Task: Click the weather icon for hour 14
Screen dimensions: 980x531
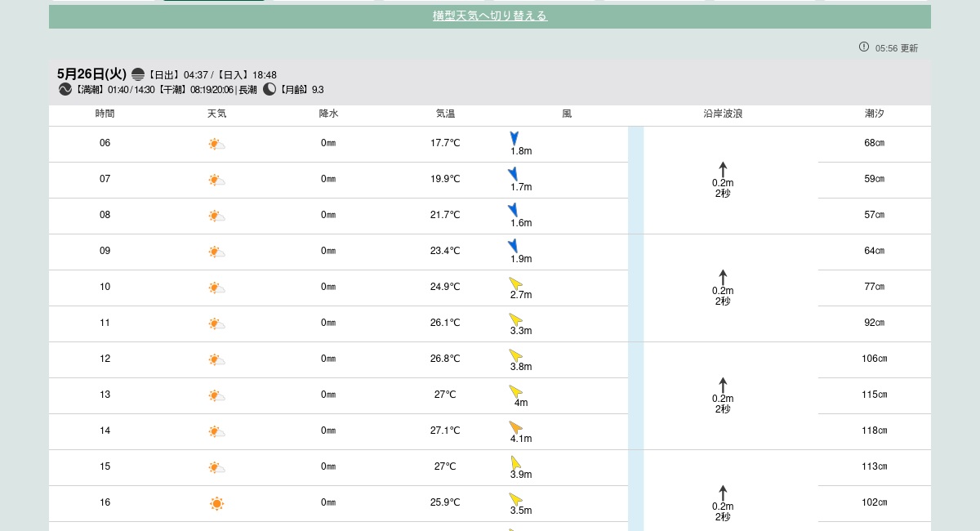Action: pos(216,431)
